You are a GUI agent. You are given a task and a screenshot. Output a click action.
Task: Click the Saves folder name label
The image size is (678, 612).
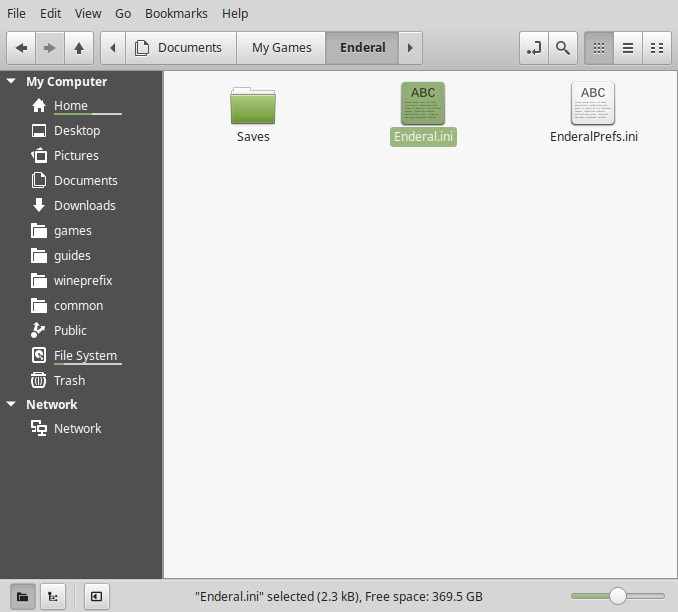[253, 137]
